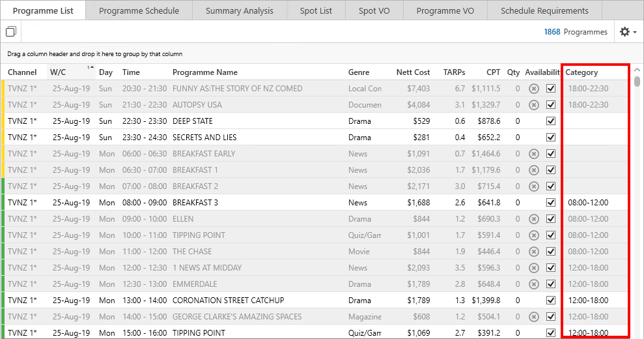Sort by the Channel column header
Image resolution: width=644 pixels, height=339 pixels.
click(x=22, y=72)
